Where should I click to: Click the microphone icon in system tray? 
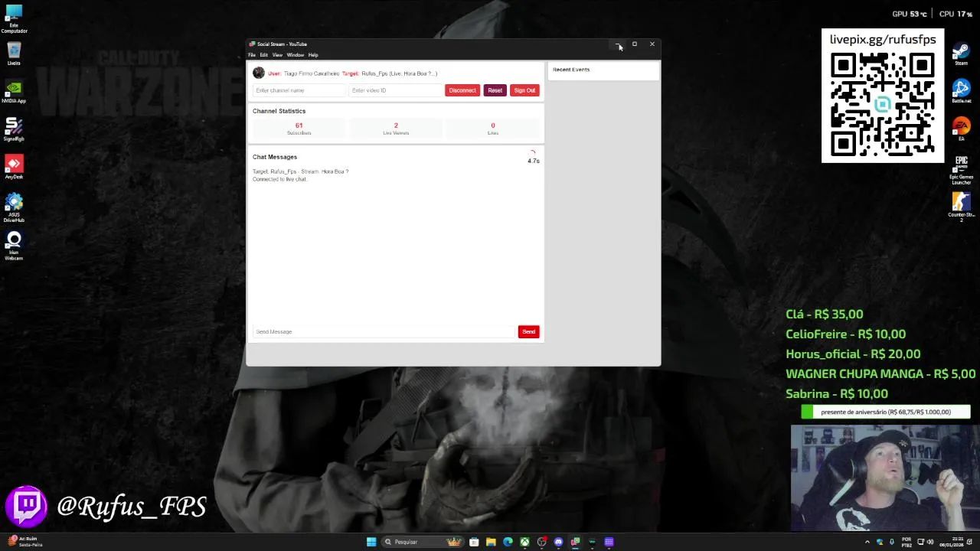pyautogui.click(x=891, y=542)
